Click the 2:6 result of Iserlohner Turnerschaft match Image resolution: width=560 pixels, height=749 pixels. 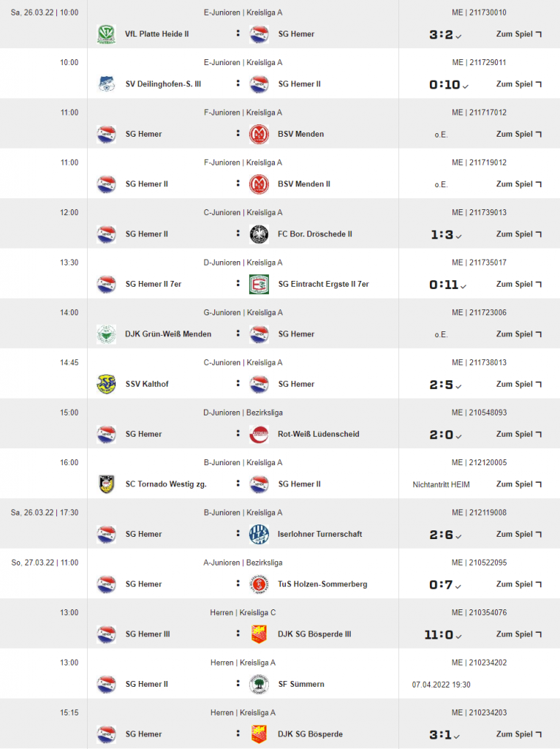click(x=442, y=535)
